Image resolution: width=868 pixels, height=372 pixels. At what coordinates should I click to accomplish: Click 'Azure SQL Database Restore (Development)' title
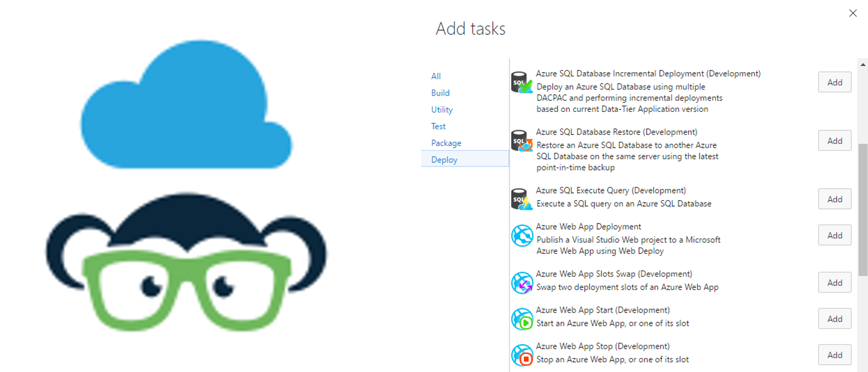click(x=617, y=132)
